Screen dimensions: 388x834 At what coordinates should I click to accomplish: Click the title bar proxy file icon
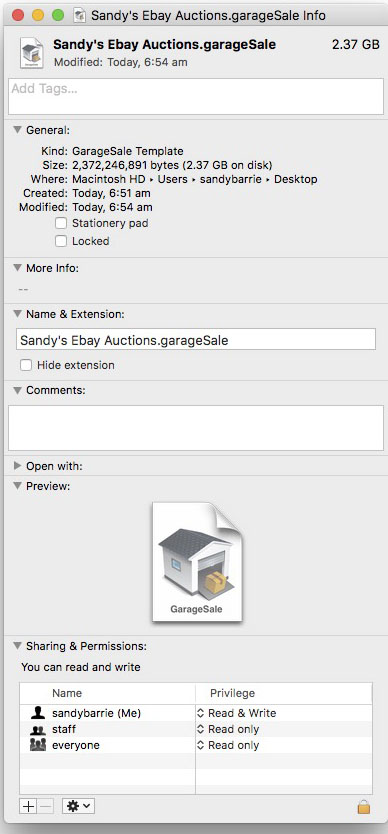(x=80, y=15)
